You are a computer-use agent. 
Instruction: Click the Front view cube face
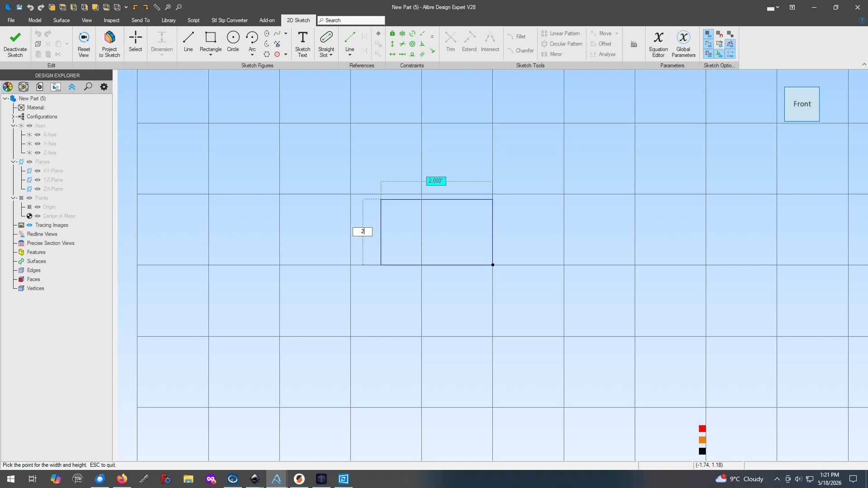(x=802, y=104)
